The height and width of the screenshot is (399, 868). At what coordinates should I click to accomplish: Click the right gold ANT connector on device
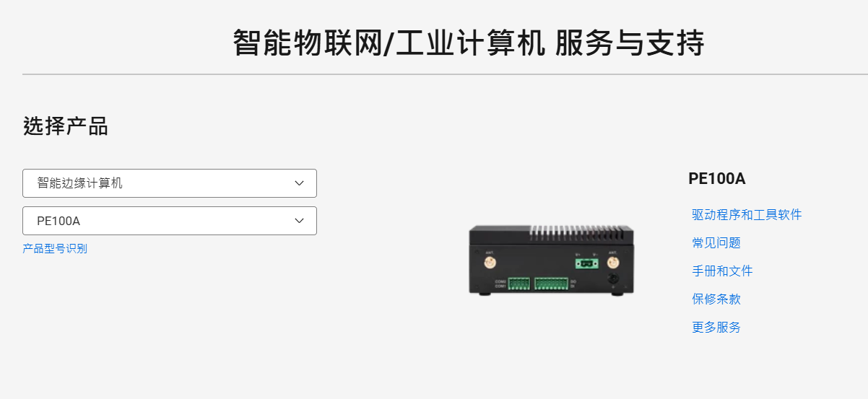[x=613, y=263]
